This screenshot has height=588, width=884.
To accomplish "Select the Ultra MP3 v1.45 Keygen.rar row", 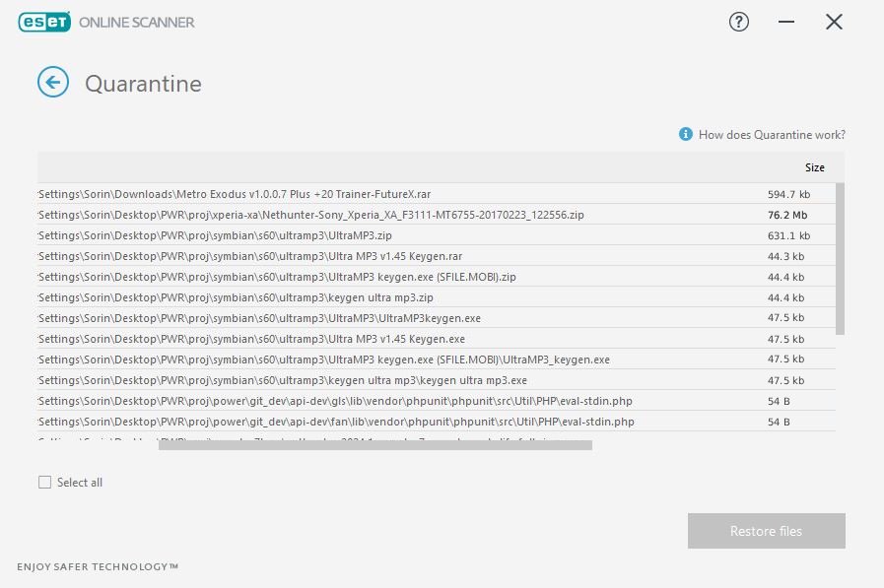I will click(437, 256).
